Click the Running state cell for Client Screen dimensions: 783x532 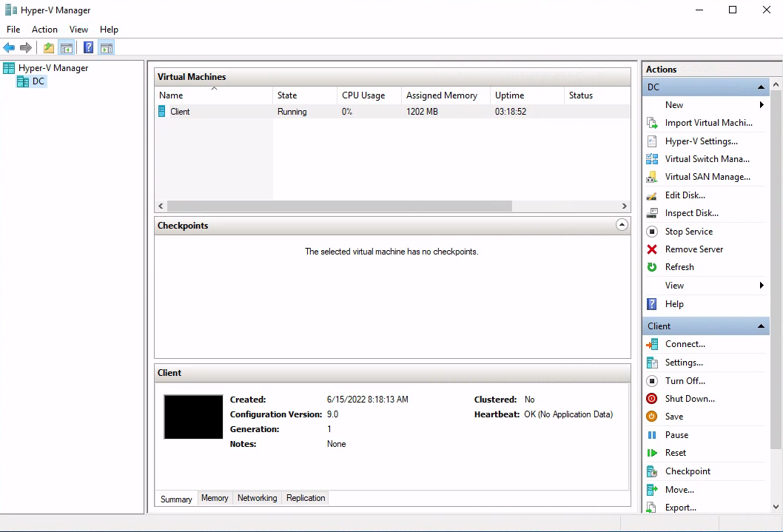click(292, 112)
